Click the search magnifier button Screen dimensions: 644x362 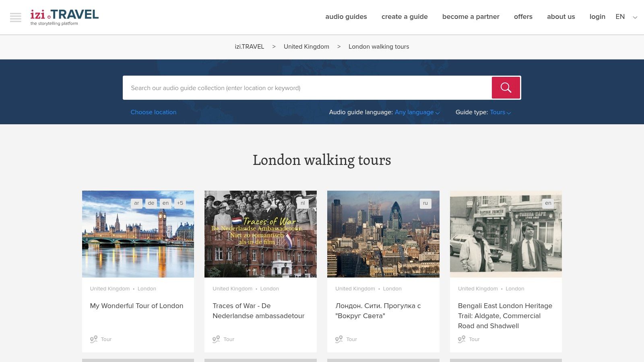506,87
